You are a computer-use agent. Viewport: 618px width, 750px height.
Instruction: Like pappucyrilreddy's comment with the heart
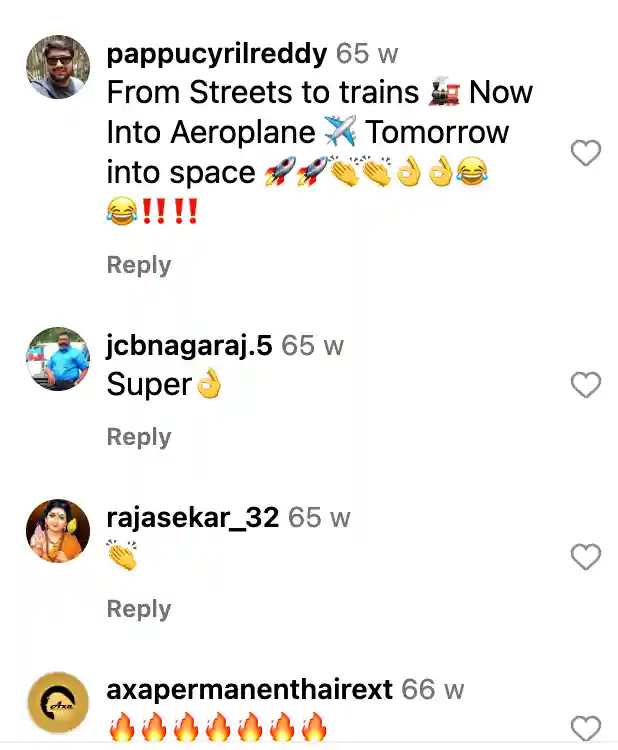[585, 153]
